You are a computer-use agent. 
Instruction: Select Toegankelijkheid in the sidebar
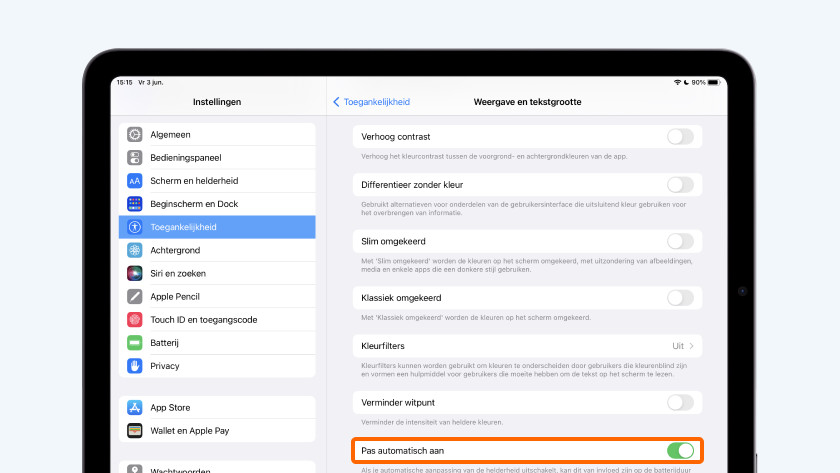coord(217,227)
